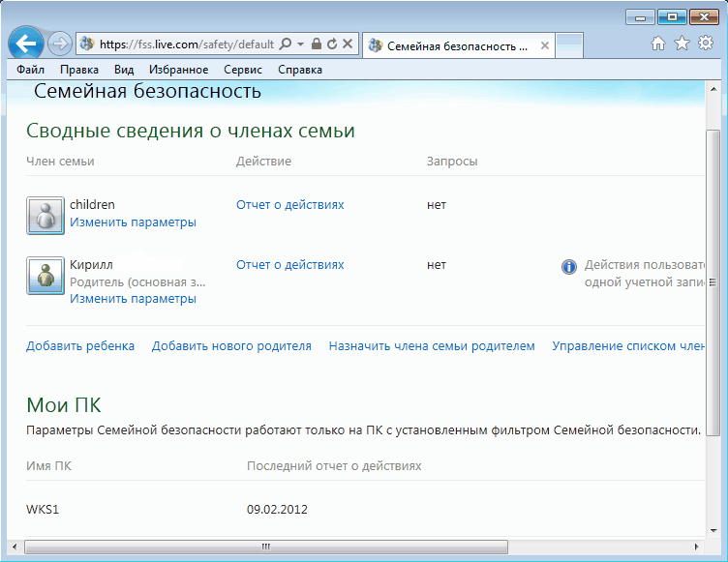Image resolution: width=728 pixels, height=562 pixels.
Task: Click the vertical scrollbar up arrow
Action: (x=713, y=89)
